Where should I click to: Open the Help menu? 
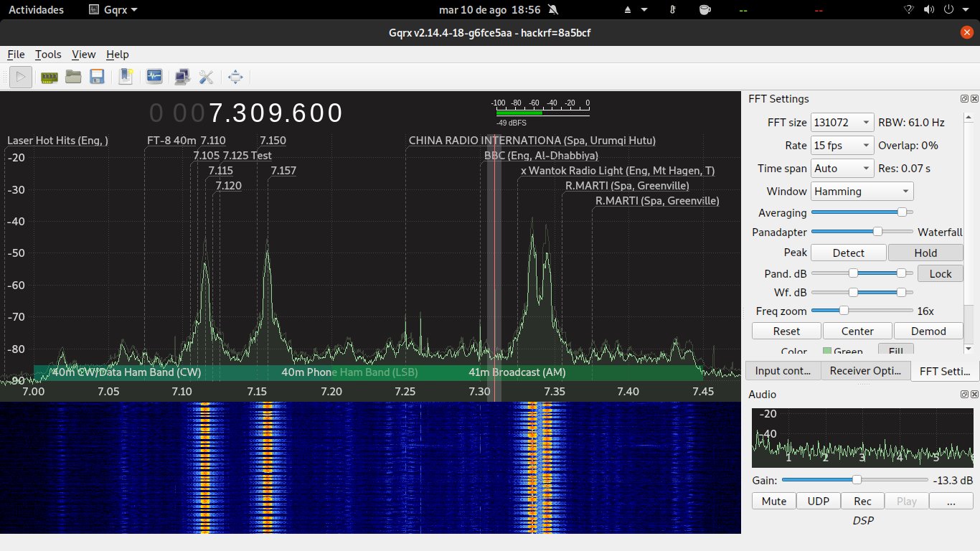point(117,54)
